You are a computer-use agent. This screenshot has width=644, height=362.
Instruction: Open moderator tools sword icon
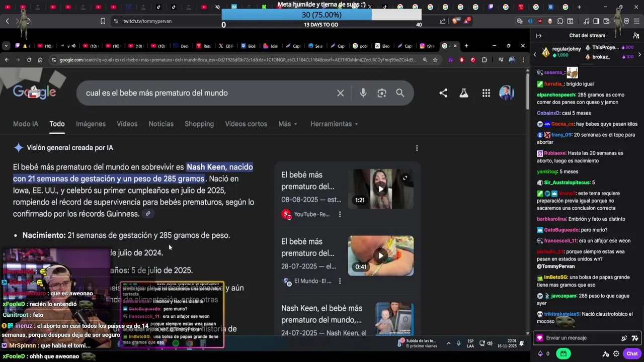pyautogui.click(x=606, y=354)
